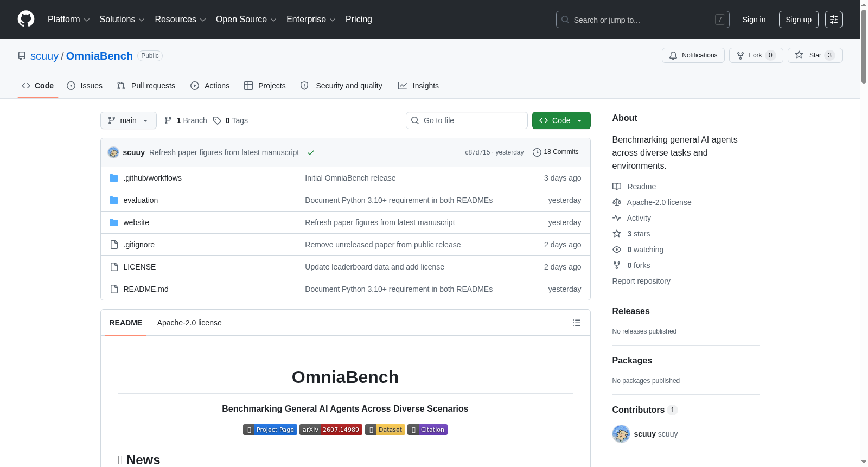Click the stars icon in About section
The height and width of the screenshot is (467, 868).
617,234
